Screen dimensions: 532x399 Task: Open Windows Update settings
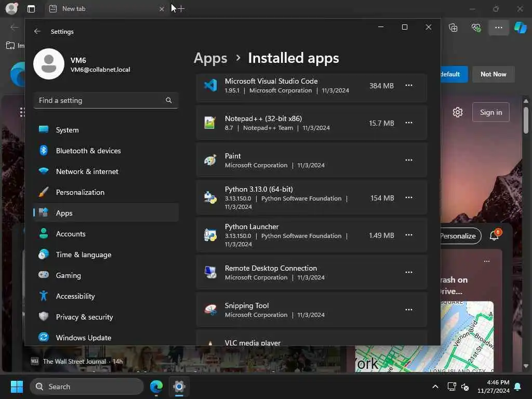tap(106, 338)
